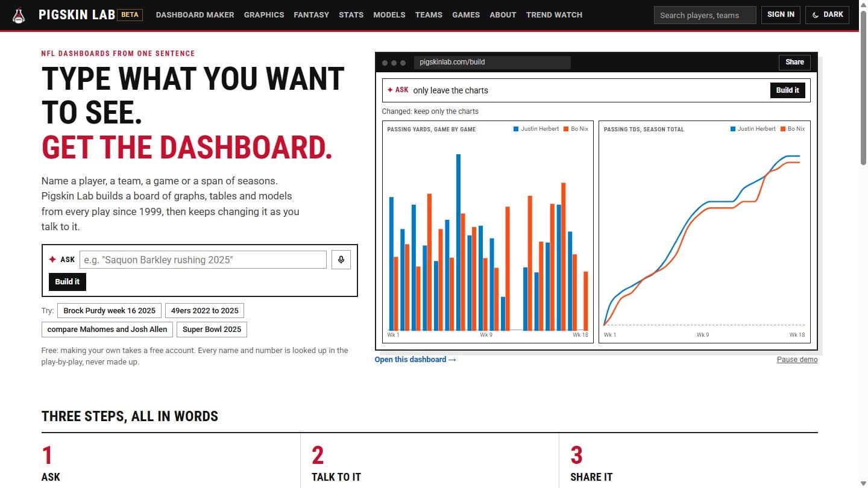Follow the Open this dashboard link
Screen dimensions: 868x488
coord(415,360)
